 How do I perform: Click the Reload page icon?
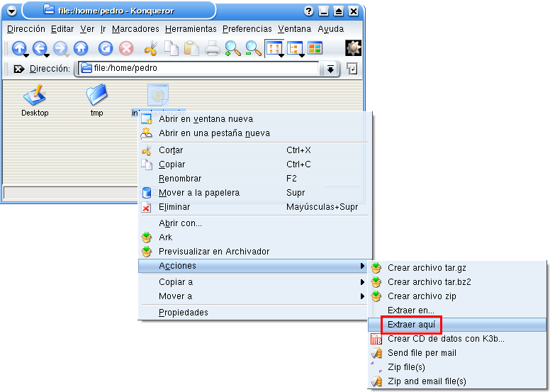106,48
